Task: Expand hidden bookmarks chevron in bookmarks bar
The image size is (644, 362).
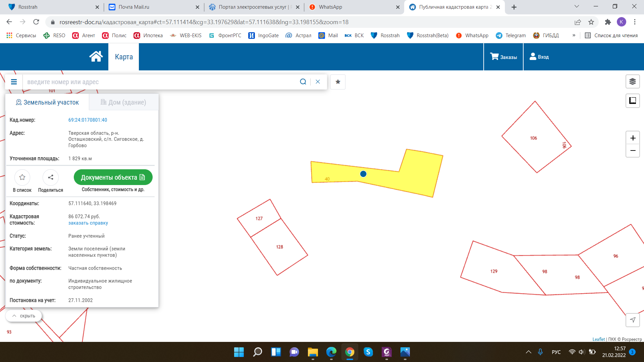Action: click(574, 35)
